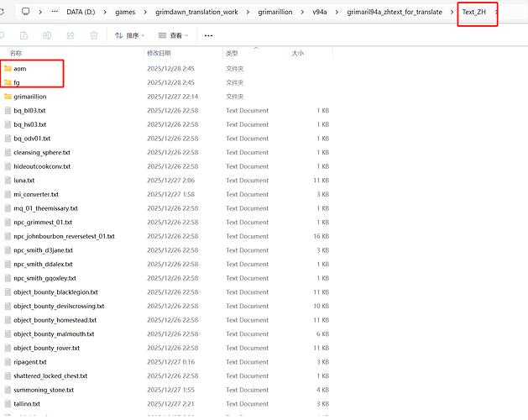Viewport: 528px width, 420px height.
Task: Open the fg folder
Action: tap(17, 82)
